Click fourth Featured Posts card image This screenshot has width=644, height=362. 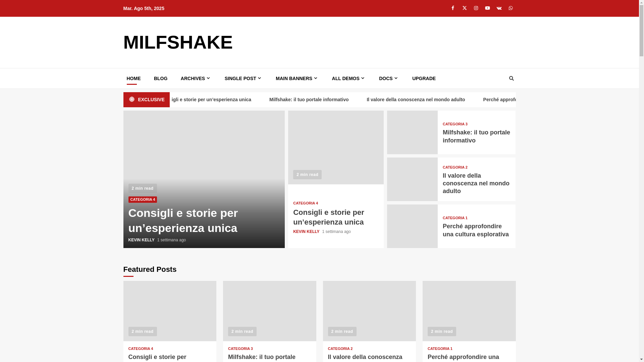469,311
